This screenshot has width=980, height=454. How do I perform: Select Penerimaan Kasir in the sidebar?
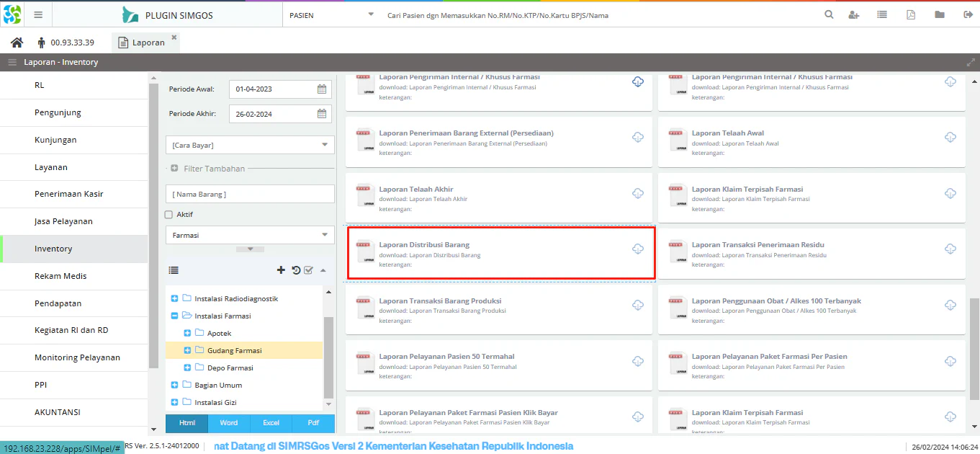(74, 194)
